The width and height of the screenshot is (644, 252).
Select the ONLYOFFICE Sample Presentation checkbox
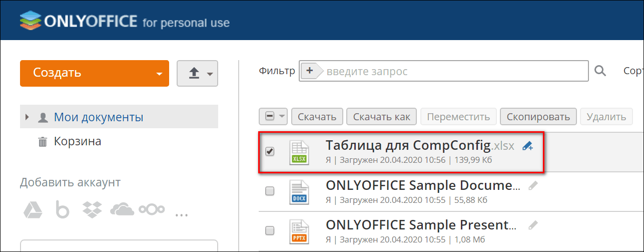tap(270, 231)
